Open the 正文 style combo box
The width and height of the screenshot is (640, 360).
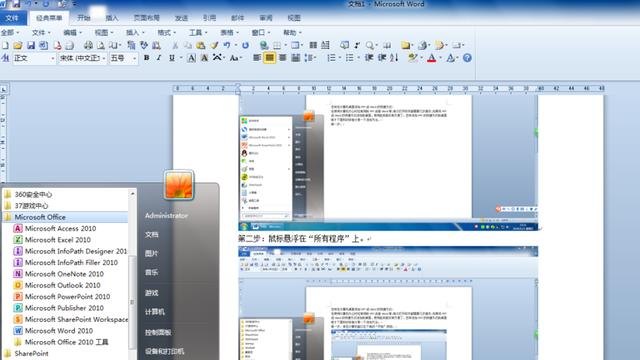click(x=34, y=58)
